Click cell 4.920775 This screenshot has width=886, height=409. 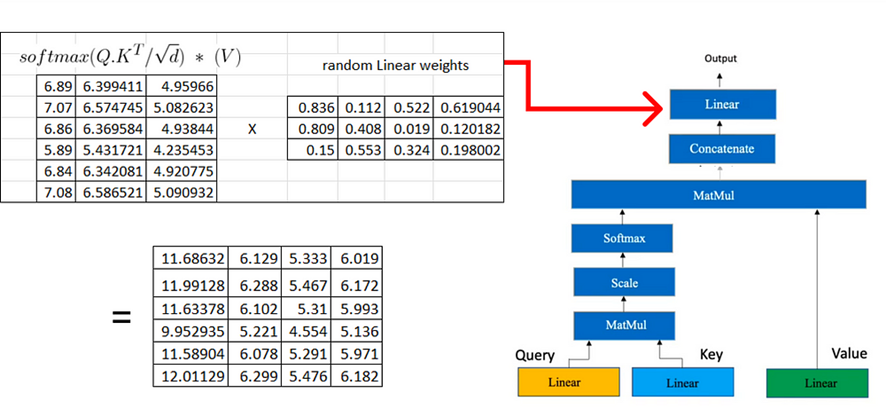tap(181, 172)
